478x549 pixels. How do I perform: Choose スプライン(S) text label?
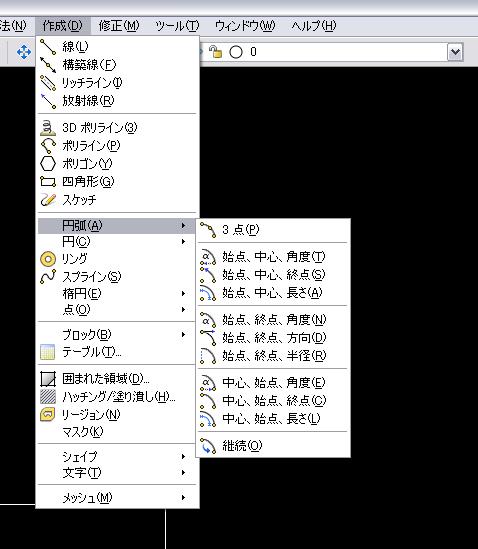pyautogui.click(x=92, y=277)
